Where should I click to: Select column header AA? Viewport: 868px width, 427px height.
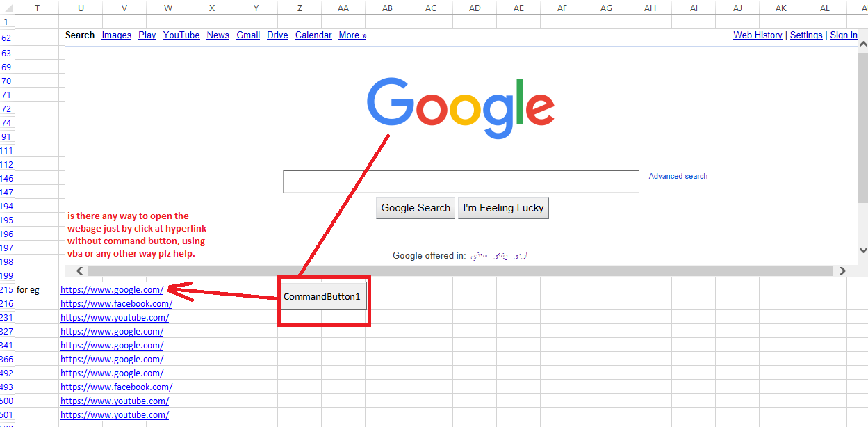343,8
